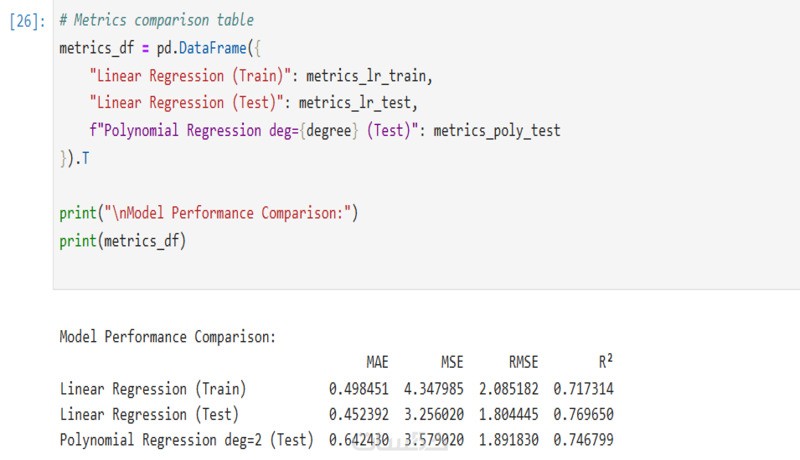Click the print(metrics_df) statement
This screenshot has height=460, width=800.
coord(122,241)
